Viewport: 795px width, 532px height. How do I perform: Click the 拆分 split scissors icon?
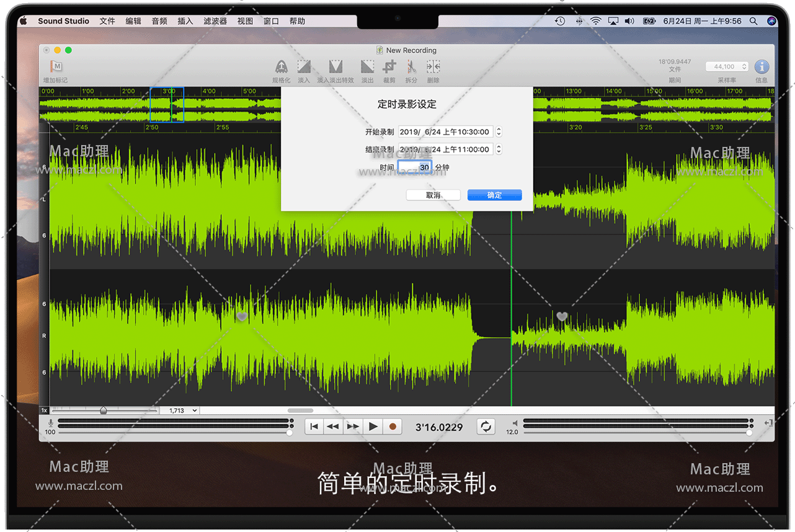pos(411,67)
